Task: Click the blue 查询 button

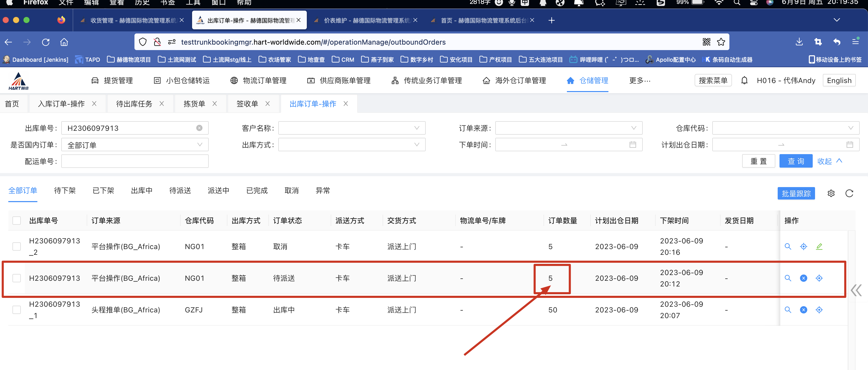Action: (796, 161)
